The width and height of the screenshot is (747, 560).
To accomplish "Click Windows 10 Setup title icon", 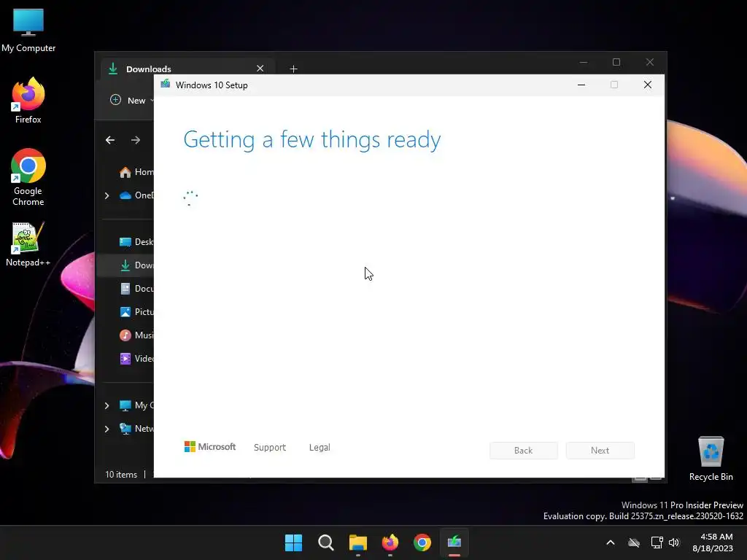I will (166, 85).
